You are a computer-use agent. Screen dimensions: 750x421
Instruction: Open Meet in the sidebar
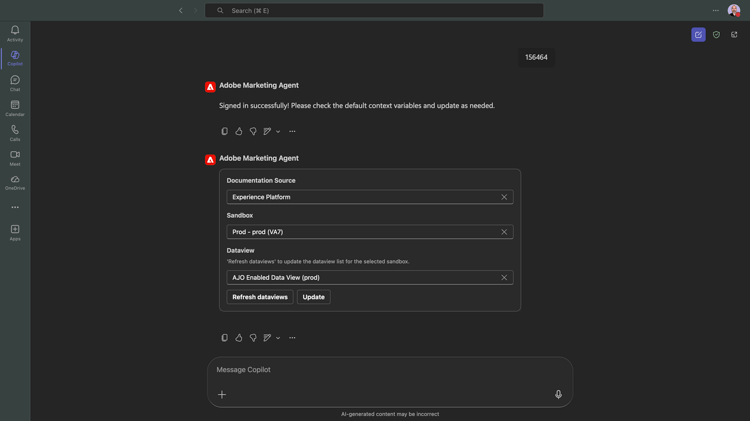15,158
